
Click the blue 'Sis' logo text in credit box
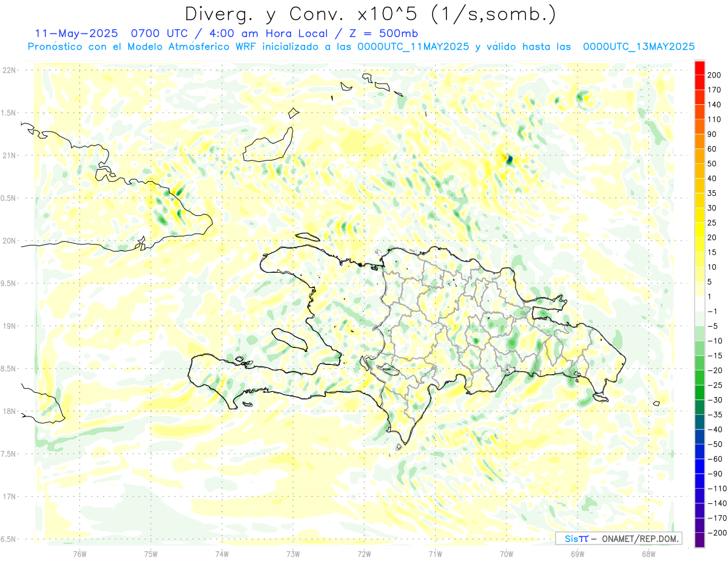click(571, 538)
